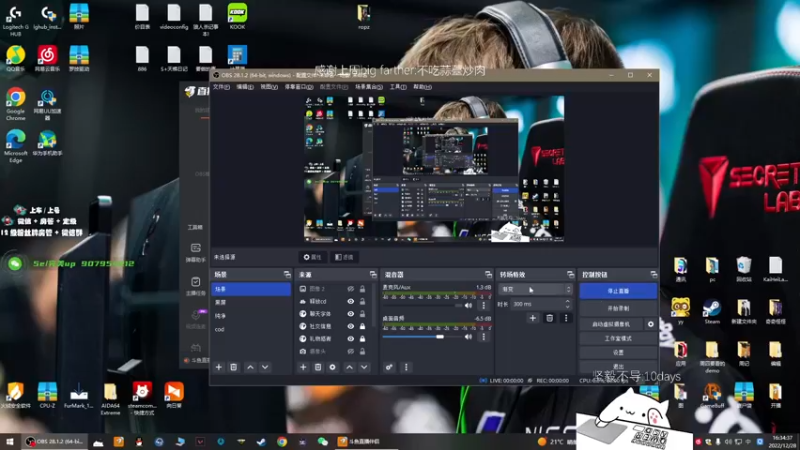
Task: Show the camera source via eye icon
Action: coord(351,351)
